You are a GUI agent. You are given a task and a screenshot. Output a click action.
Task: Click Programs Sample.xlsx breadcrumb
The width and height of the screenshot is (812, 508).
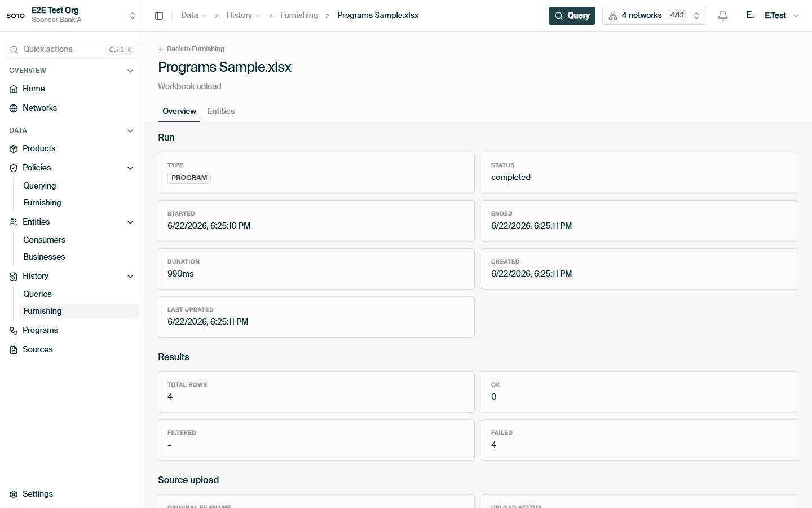point(378,15)
